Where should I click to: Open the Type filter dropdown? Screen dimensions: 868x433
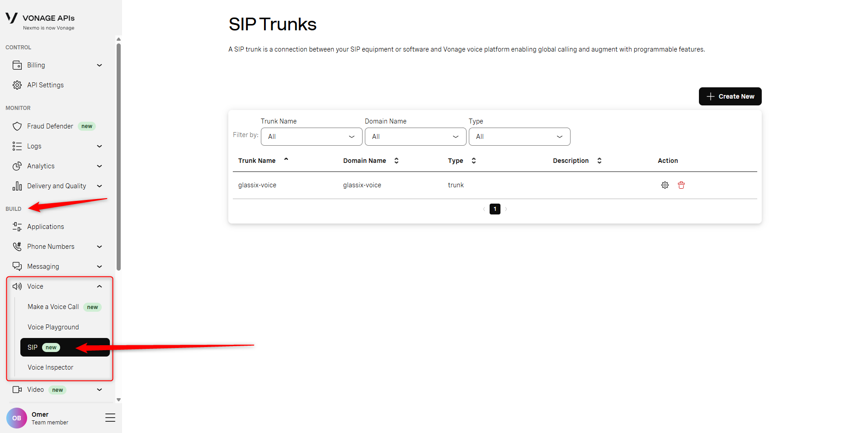pyautogui.click(x=519, y=137)
